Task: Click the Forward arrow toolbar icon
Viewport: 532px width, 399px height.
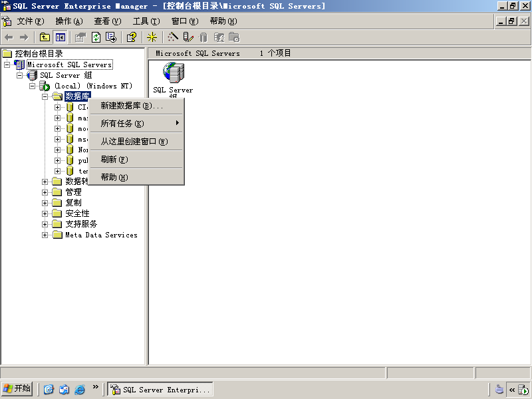Action: tap(24, 37)
